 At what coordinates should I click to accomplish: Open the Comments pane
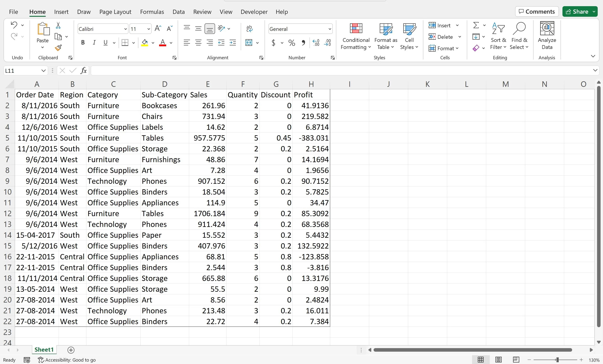(537, 11)
